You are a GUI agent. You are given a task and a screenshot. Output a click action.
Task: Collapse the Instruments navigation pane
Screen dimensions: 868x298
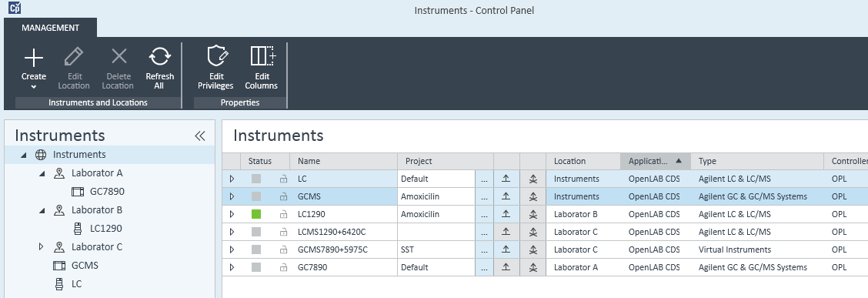200,136
